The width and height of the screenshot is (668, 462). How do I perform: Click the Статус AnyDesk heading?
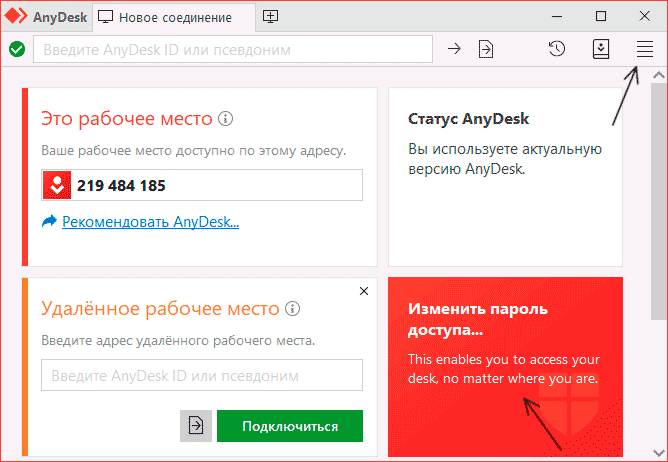pyautogui.click(x=469, y=118)
